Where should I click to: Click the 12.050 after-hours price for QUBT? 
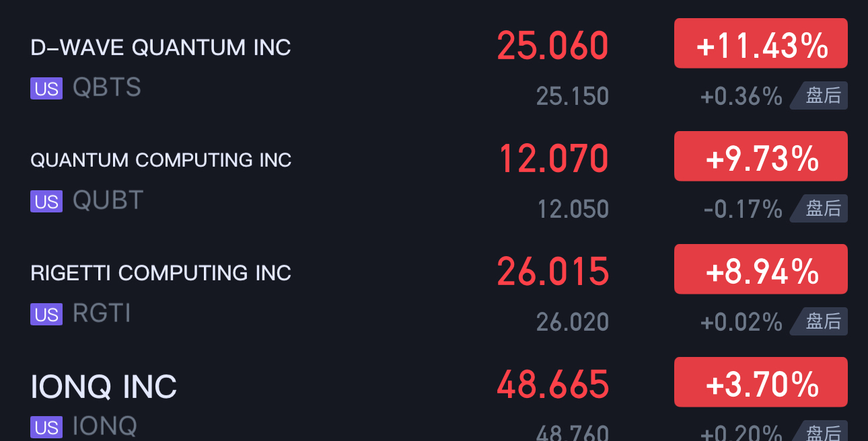coord(573,210)
